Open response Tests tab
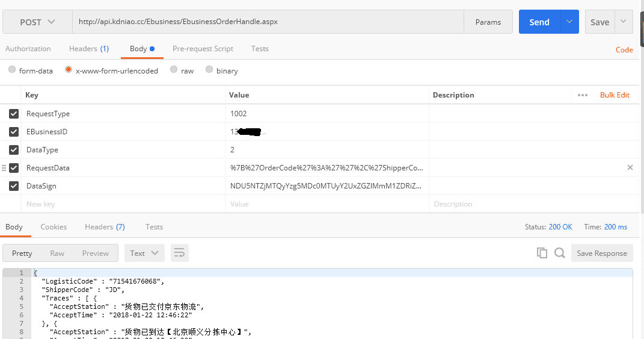Image resolution: width=644 pixels, height=339 pixels. click(154, 226)
